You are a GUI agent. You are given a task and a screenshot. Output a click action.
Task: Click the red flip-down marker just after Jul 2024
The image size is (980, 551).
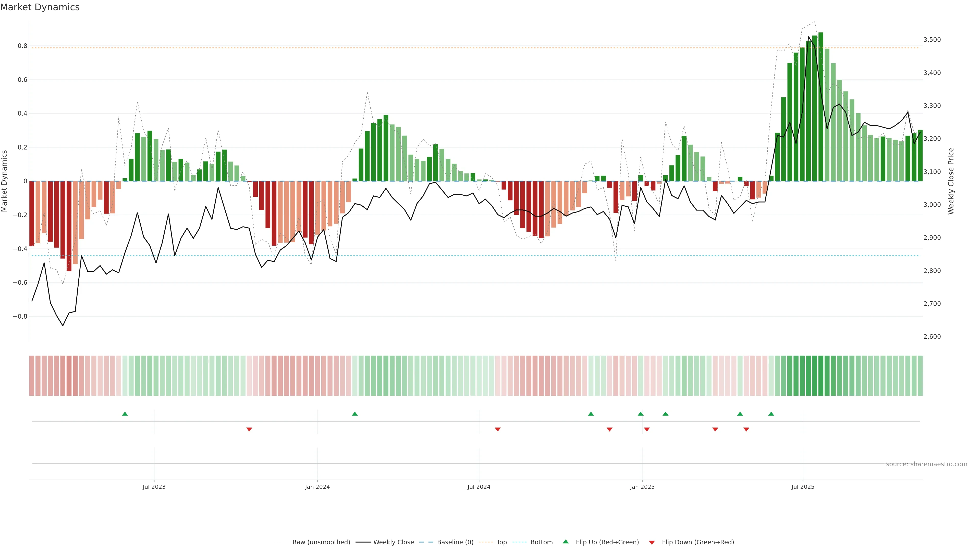[x=498, y=429]
